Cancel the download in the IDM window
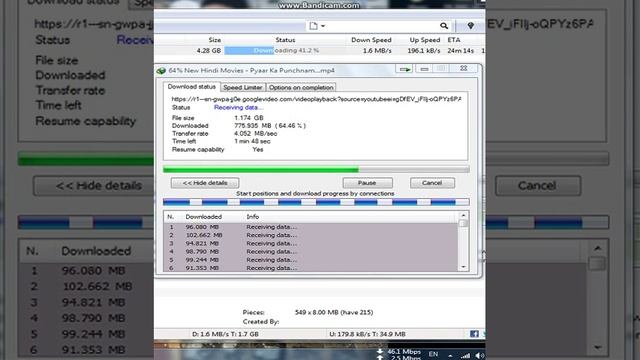The width and height of the screenshot is (640, 360). click(x=432, y=183)
